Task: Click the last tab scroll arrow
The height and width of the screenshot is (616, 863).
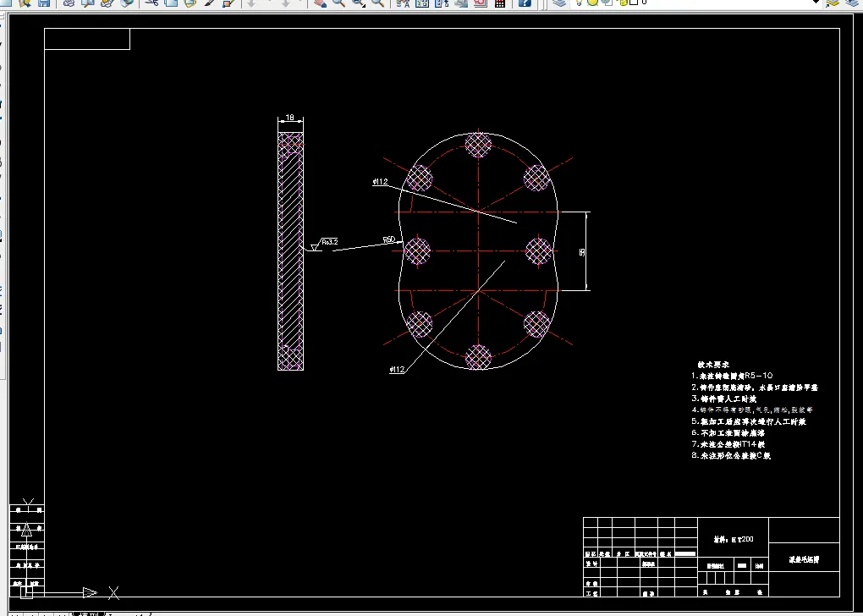Action: pos(62,613)
